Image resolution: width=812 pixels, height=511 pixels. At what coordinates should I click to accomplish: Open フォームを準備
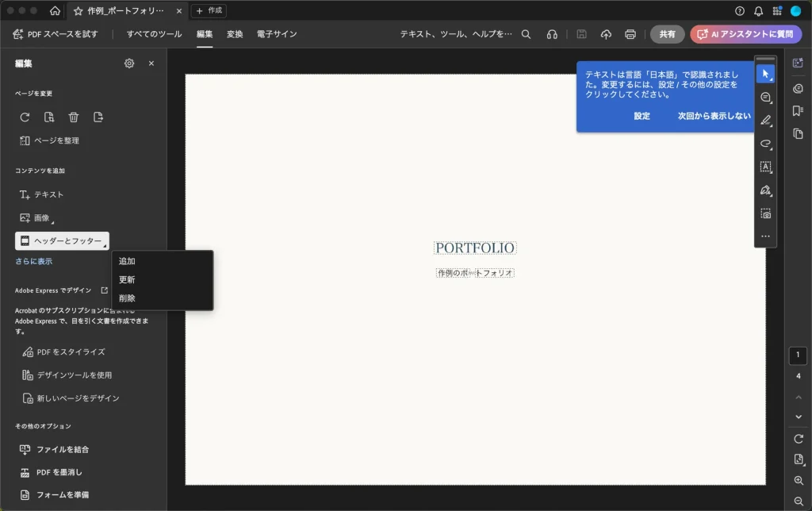(55, 495)
